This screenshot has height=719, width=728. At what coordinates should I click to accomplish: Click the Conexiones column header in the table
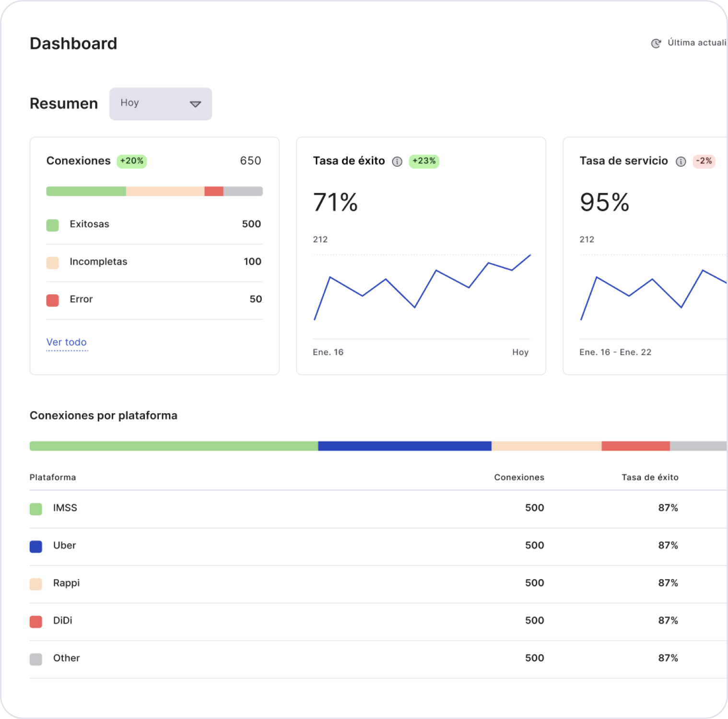click(x=519, y=477)
